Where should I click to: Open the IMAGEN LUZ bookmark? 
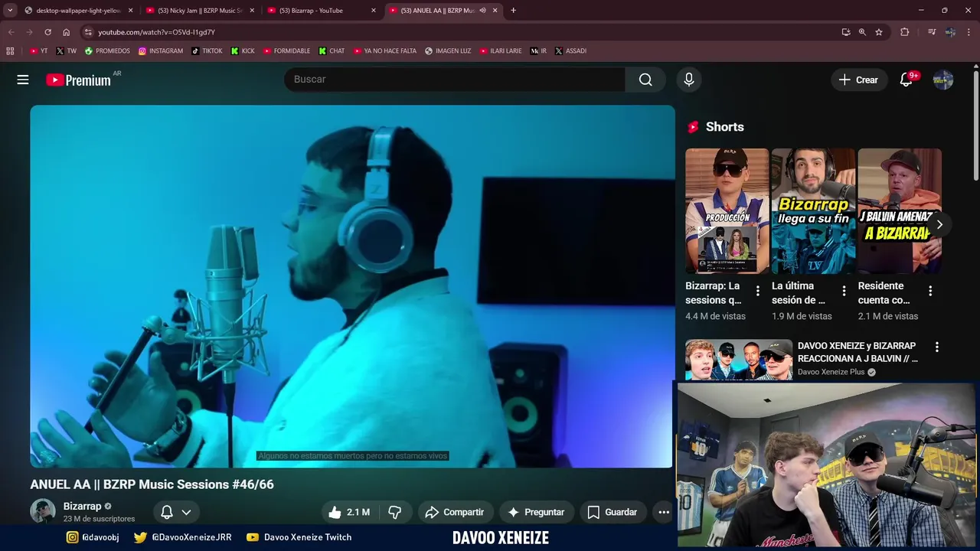point(448,51)
